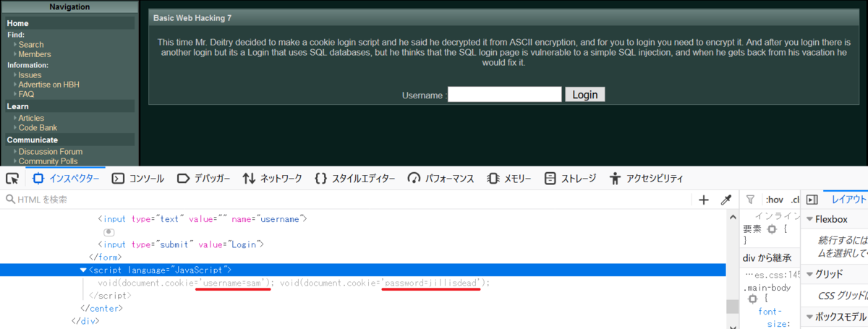Switch to the コンソール tab
Viewport: 868px width, 329px height.
(137, 178)
